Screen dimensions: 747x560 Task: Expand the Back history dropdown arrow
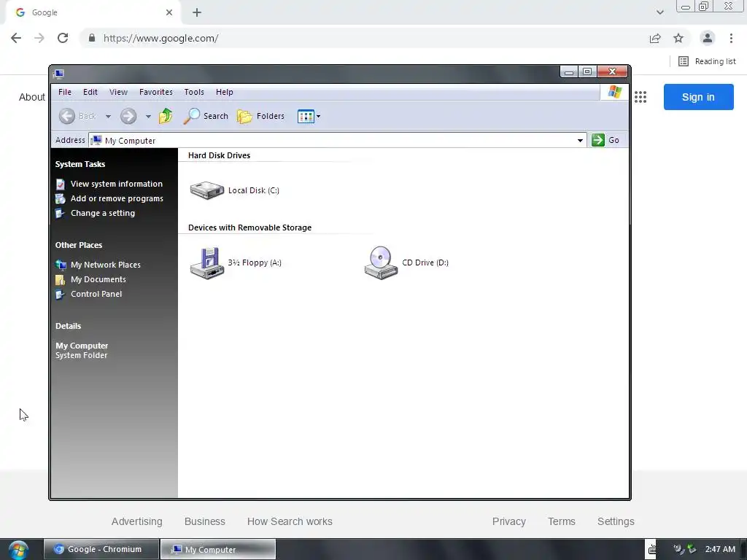tap(108, 117)
